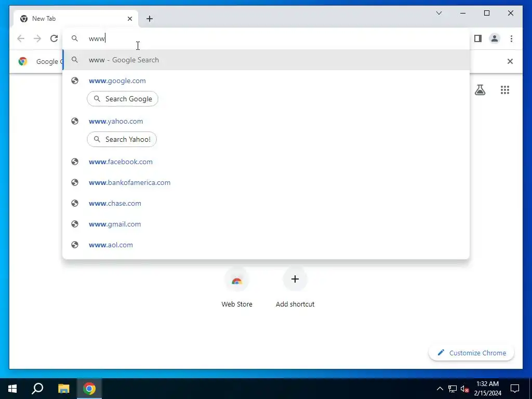
Task: Click the Search Google chip
Action: [x=123, y=99]
